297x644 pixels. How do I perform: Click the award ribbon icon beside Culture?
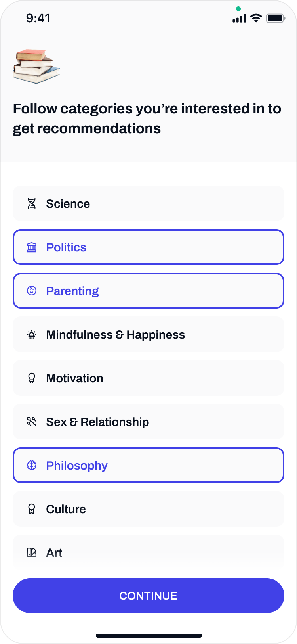point(32,509)
